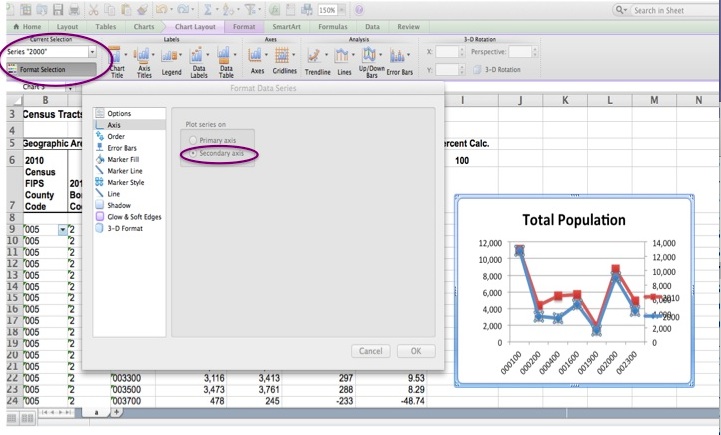Click the purple Help icon
The width and height of the screenshot is (721, 435).
(x=359, y=10)
